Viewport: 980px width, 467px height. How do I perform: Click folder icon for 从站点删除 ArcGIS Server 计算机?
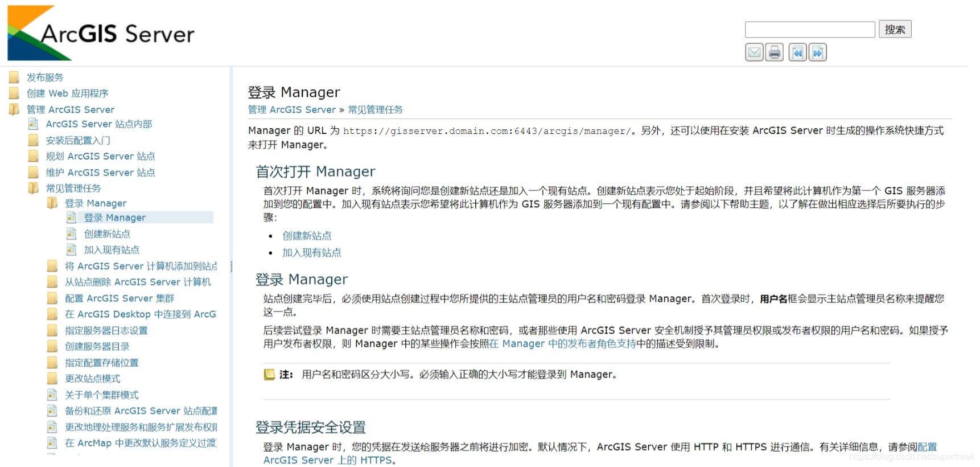coord(52,282)
